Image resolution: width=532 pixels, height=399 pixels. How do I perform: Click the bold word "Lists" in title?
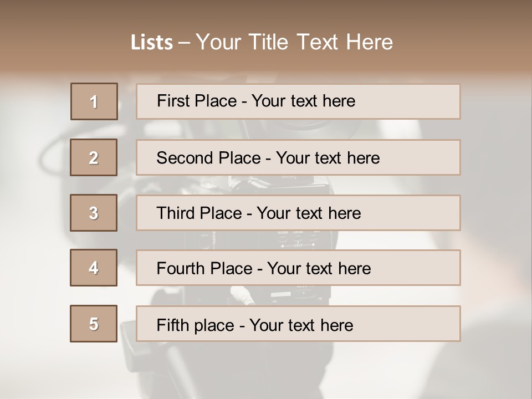(152, 43)
